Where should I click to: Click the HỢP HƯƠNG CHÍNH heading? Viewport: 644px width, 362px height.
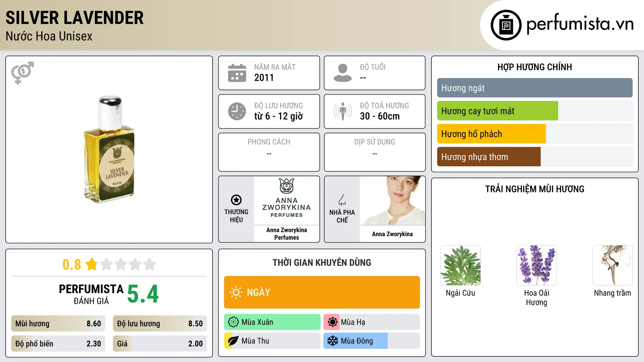click(535, 67)
